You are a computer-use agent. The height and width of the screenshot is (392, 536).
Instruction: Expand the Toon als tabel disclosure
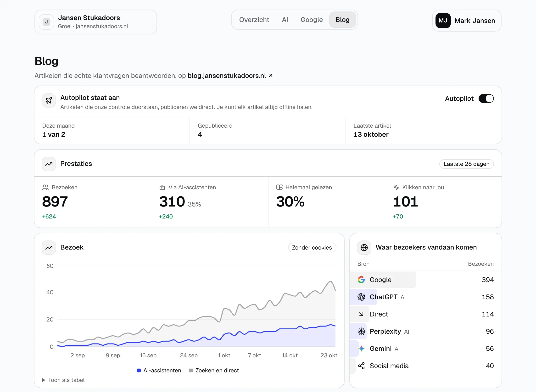pyautogui.click(x=63, y=380)
